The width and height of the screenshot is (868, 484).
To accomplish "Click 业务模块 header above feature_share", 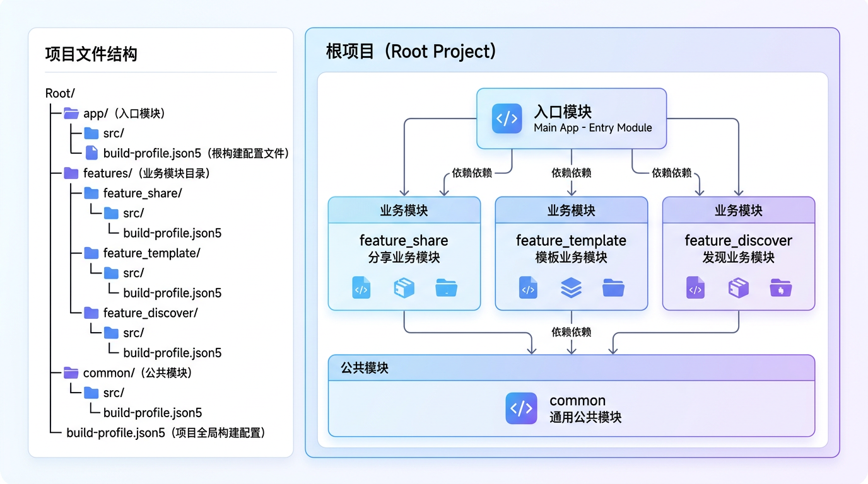I will click(404, 210).
